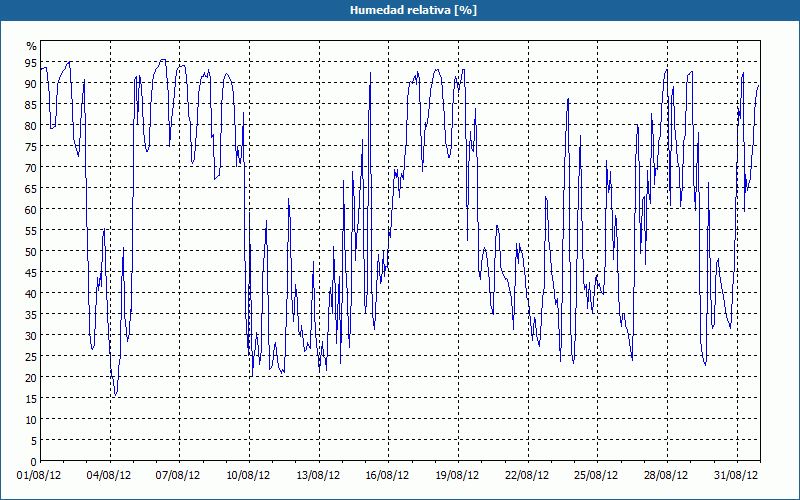This screenshot has height=500, width=800.
Task: Click the 45 value on Y axis
Action: pyautogui.click(x=31, y=272)
